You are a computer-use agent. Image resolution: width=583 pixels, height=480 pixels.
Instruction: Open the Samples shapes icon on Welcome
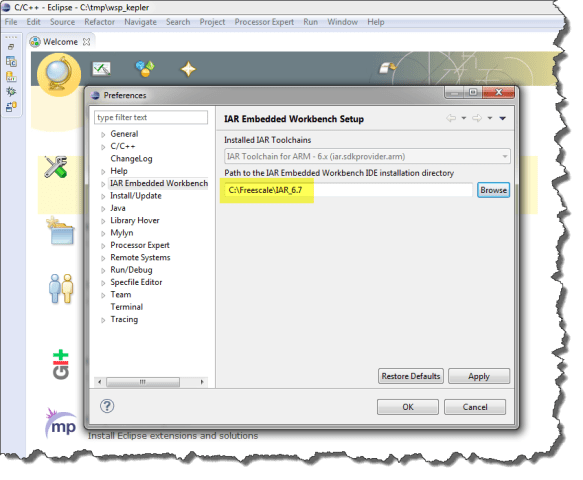point(145,69)
